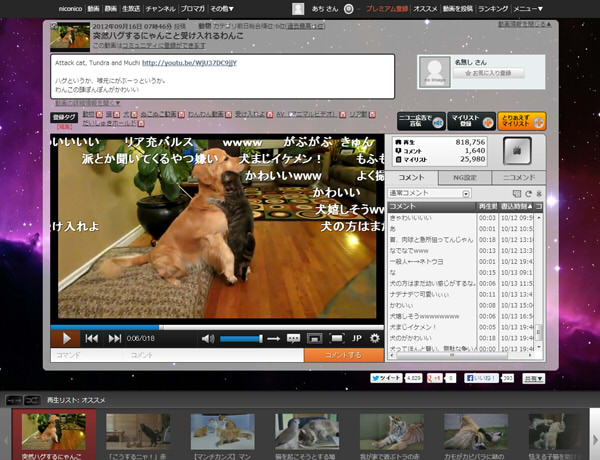The width and height of the screenshot is (600, 460).
Task: Click the niconico logo
Action: click(x=70, y=8)
